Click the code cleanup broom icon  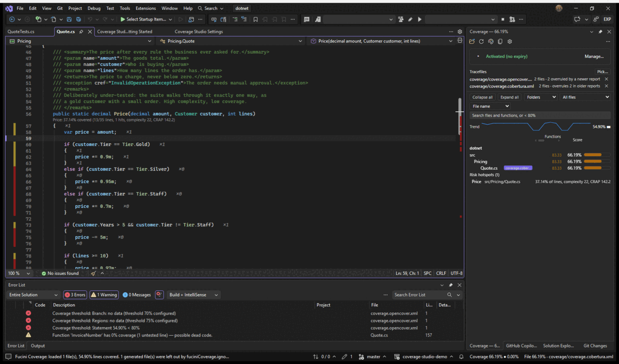pyautogui.click(x=93, y=273)
